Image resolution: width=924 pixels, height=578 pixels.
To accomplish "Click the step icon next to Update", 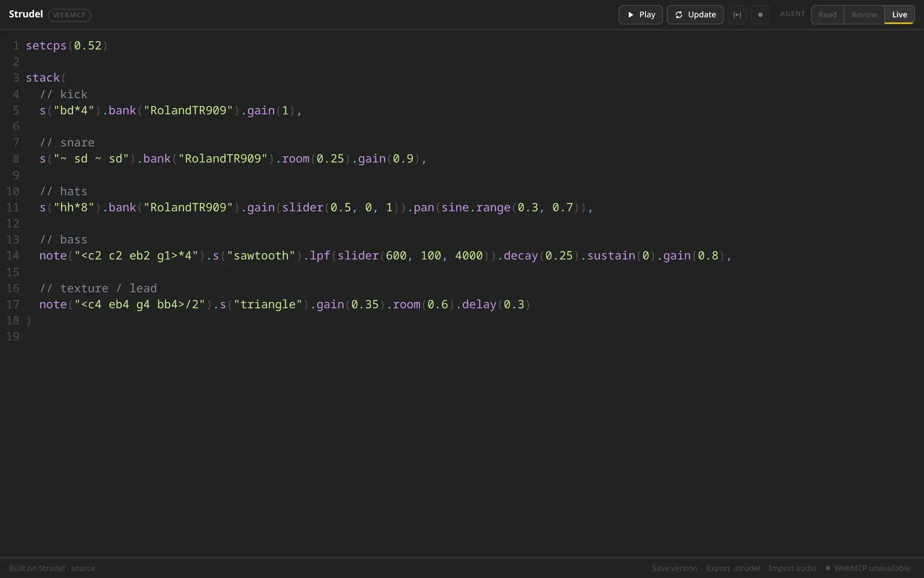I will pyautogui.click(x=737, y=14).
